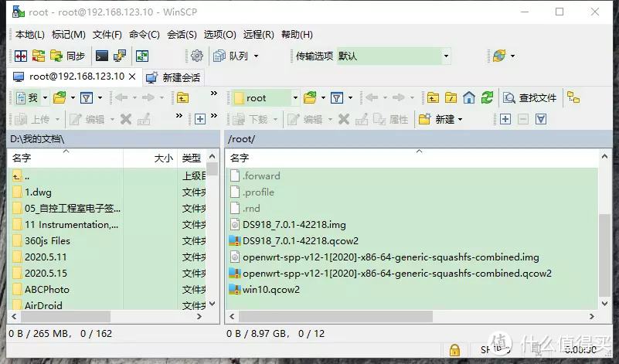Image resolution: width=619 pixels, height=364 pixels.
Task: Click the local open directory folder icon
Action: point(60,98)
